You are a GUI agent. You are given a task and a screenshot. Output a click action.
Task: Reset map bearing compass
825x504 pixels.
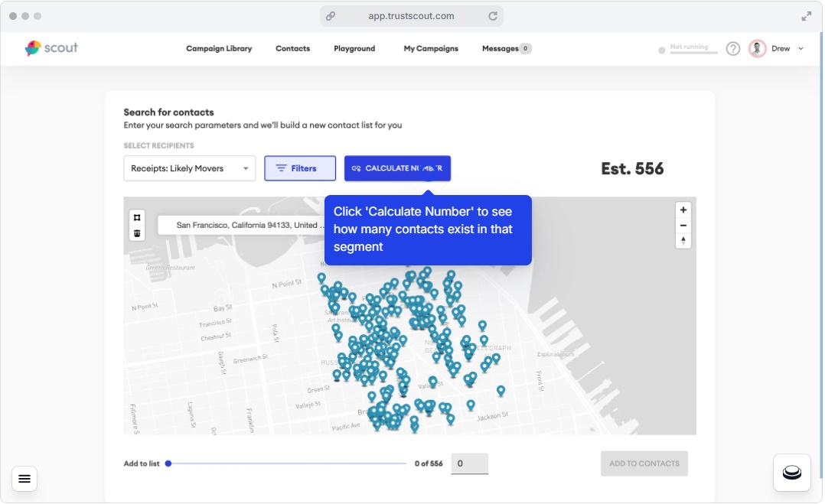point(683,241)
